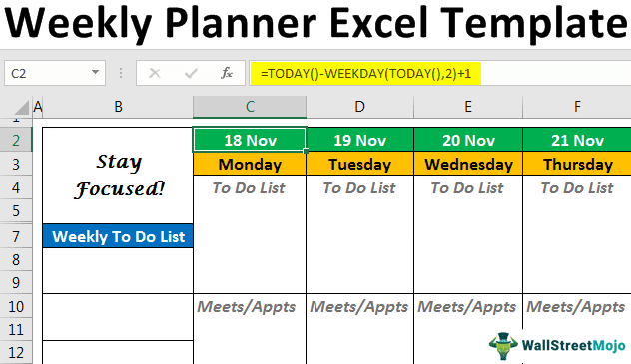Select the Weekly To Do List cell

(118, 236)
